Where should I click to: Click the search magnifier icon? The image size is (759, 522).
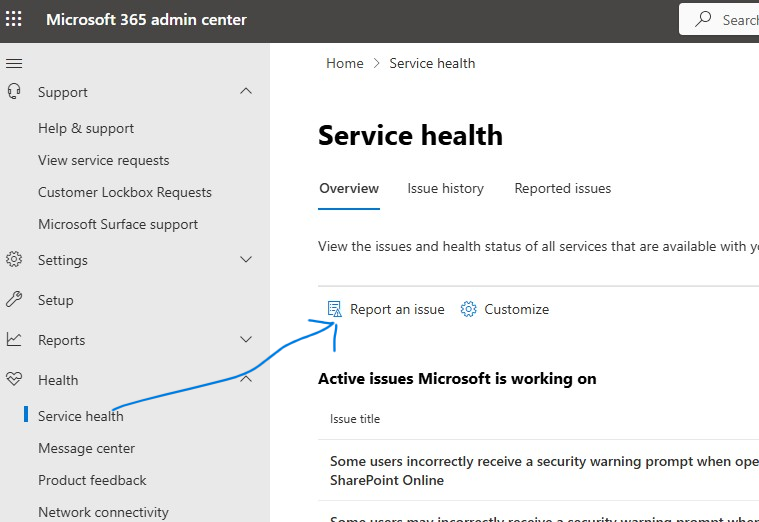click(703, 19)
